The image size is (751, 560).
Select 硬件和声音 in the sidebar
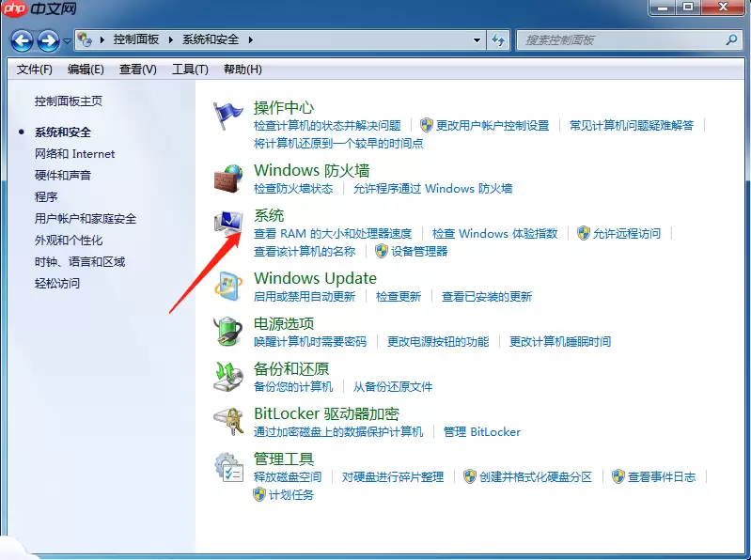[63, 175]
